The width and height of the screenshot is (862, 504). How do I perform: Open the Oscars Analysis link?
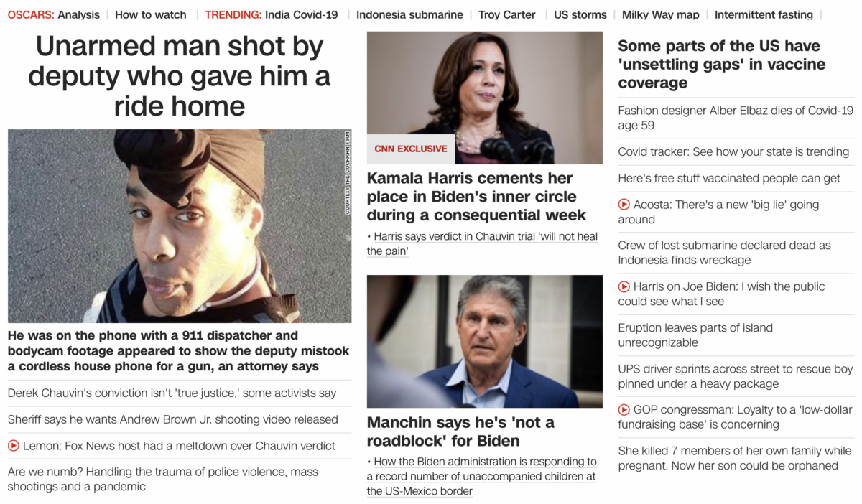tap(78, 14)
